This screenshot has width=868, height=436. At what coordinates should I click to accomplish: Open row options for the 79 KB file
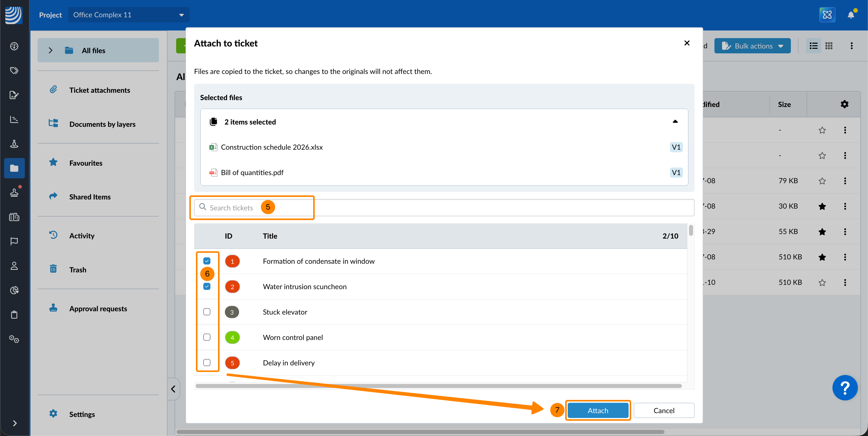[845, 181]
